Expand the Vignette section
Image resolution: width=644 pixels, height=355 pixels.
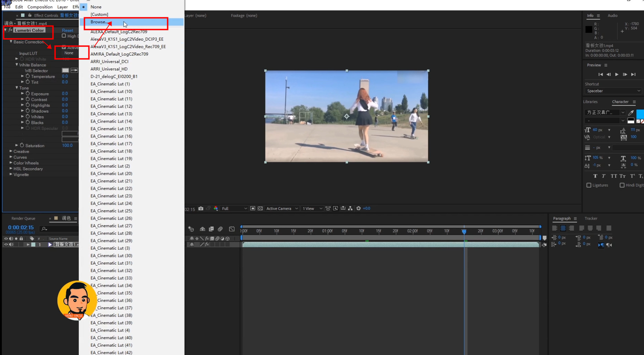coord(11,174)
